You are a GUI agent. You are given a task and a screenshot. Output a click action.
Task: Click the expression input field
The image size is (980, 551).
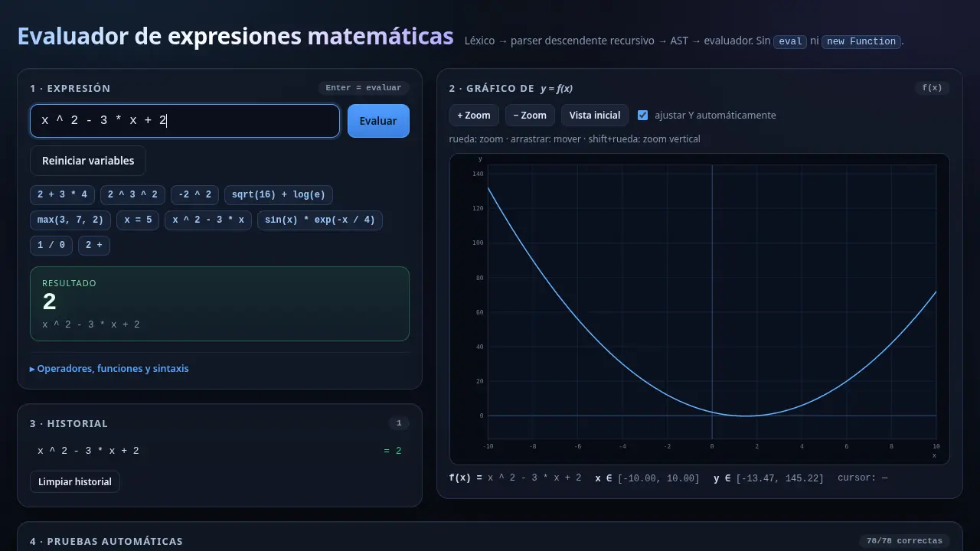point(185,121)
